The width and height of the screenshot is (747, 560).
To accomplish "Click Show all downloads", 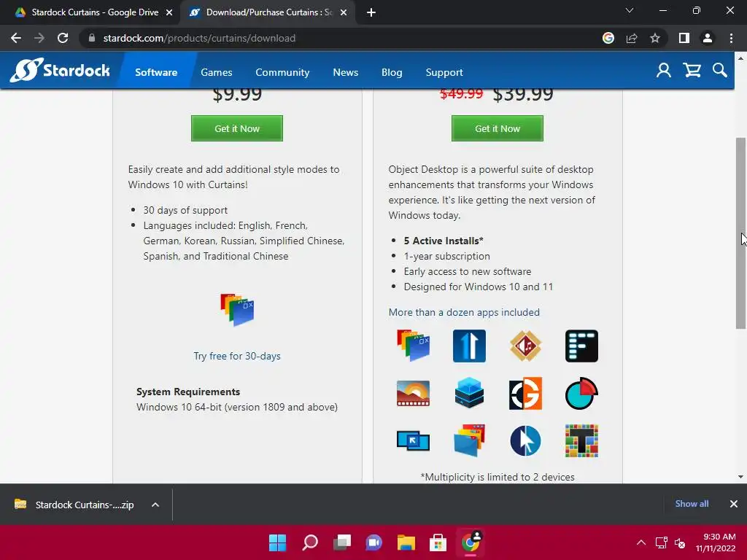I will 692,504.
